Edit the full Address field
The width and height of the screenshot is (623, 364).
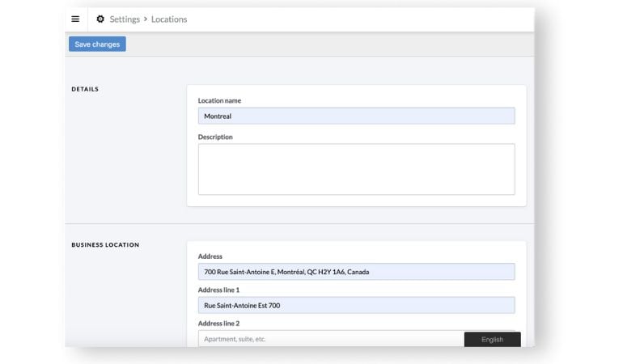(x=356, y=272)
